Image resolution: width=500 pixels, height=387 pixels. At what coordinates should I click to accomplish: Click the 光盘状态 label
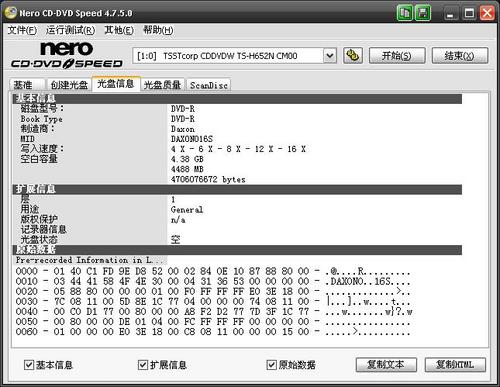point(39,240)
